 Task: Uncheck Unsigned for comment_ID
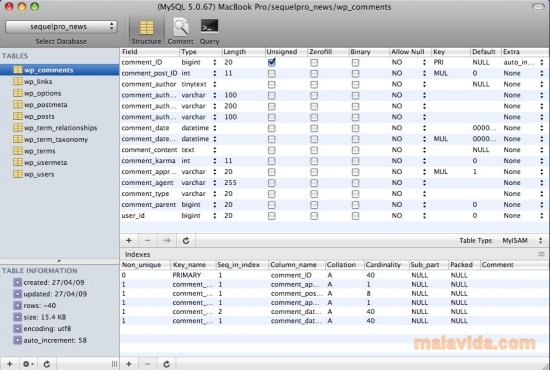271,62
